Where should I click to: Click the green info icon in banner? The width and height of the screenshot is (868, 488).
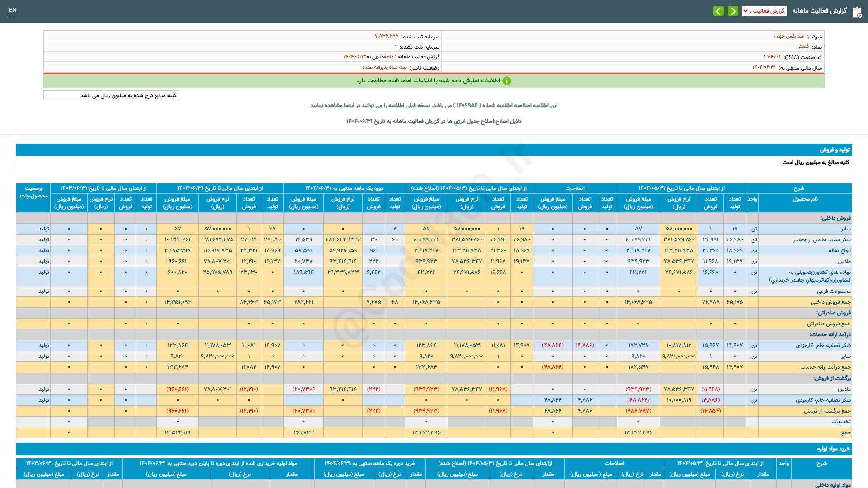pos(507,81)
